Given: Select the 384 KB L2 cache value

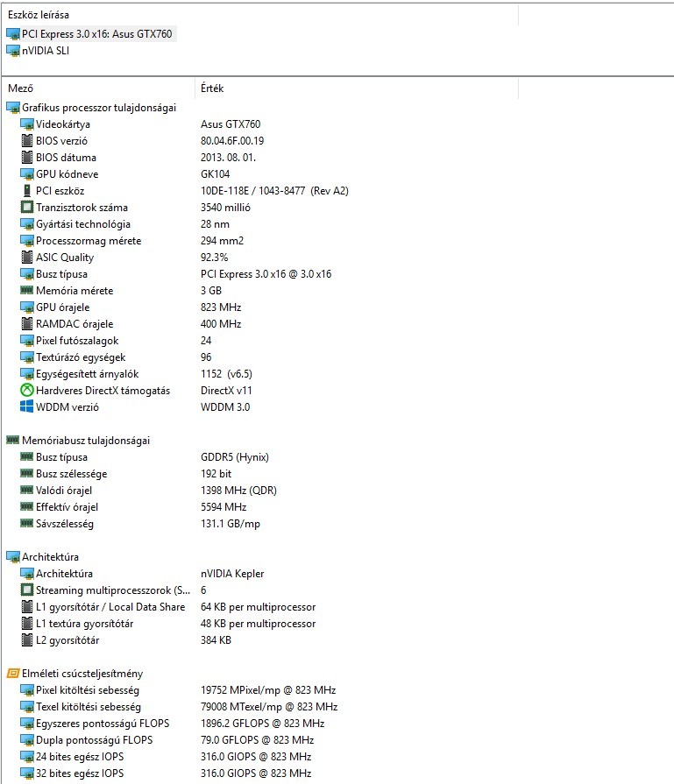Looking at the screenshot, I should [x=216, y=640].
